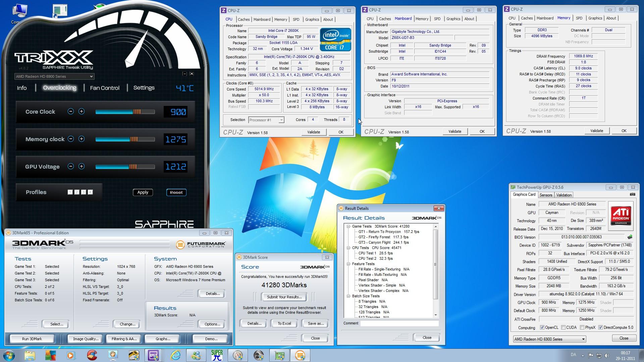
Task: Open the GPU-Z graphics card selector dropdown
Action: [549, 339]
